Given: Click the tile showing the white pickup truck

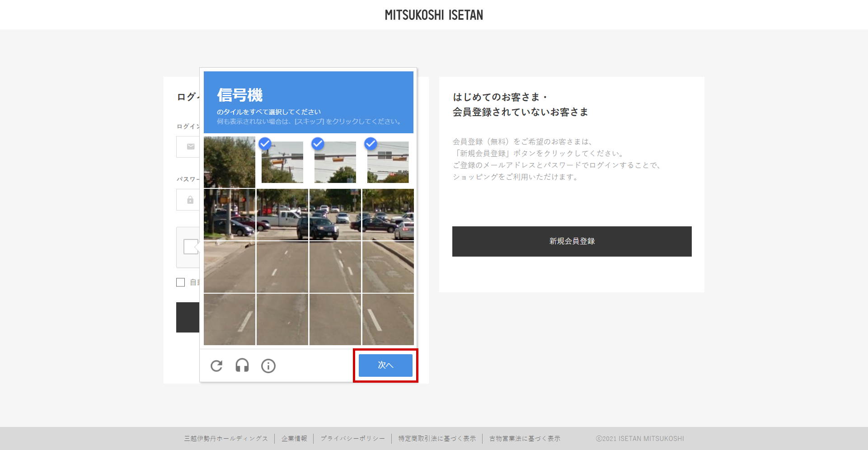Looking at the screenshot, I should (x=282, y=215).
